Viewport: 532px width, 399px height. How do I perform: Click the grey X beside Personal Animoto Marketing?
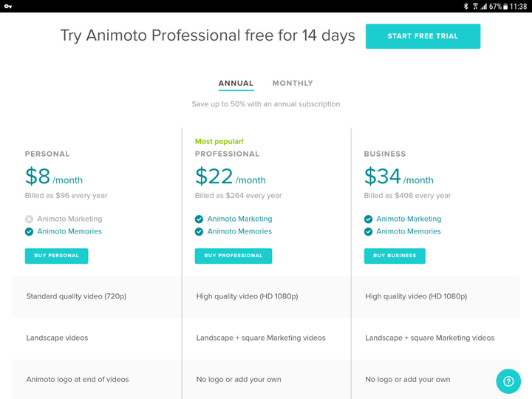29,219
